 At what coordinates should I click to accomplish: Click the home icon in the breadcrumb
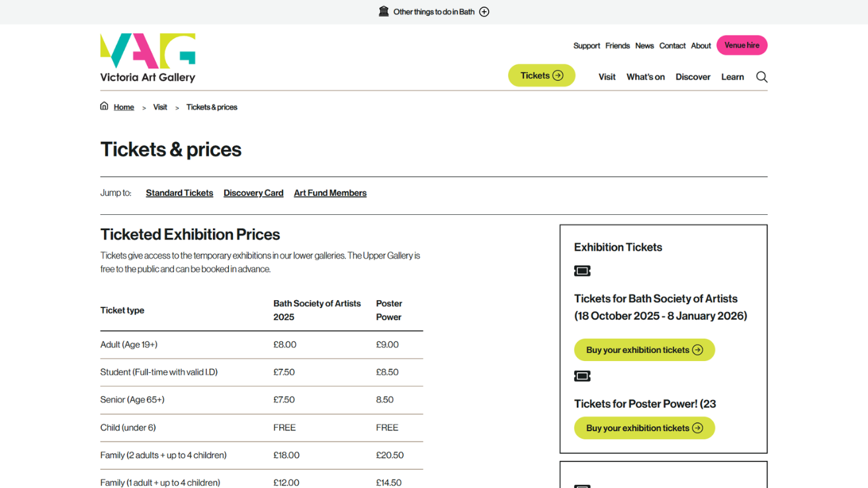[x=104, y=106]
